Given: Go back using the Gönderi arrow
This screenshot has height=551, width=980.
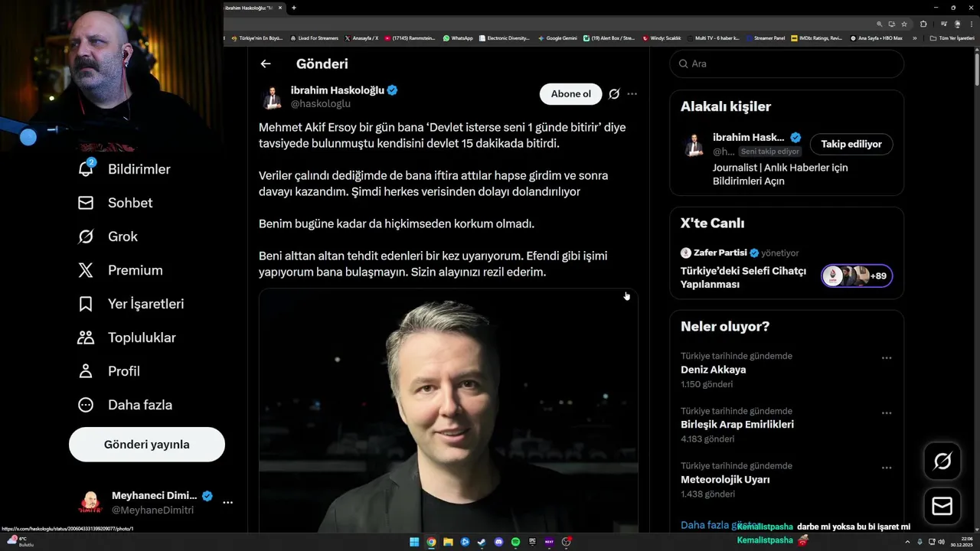Looking at the screenshot, I should tap(265, 64).
